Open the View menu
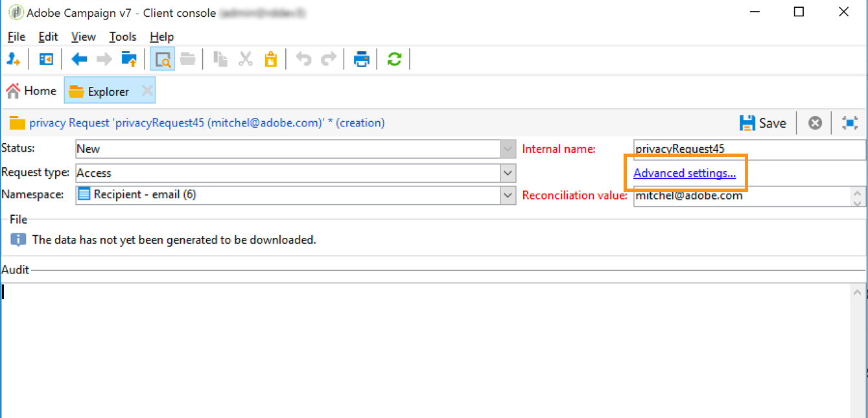 click(x=83, y=37)
